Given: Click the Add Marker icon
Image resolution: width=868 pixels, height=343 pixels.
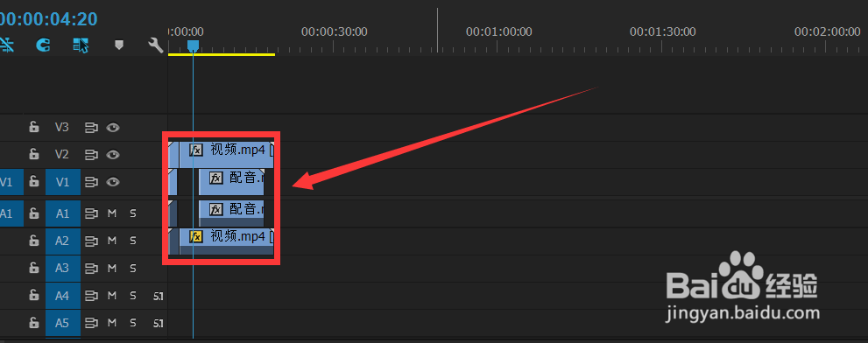Looking at the screenshot, I should point(119,45).
